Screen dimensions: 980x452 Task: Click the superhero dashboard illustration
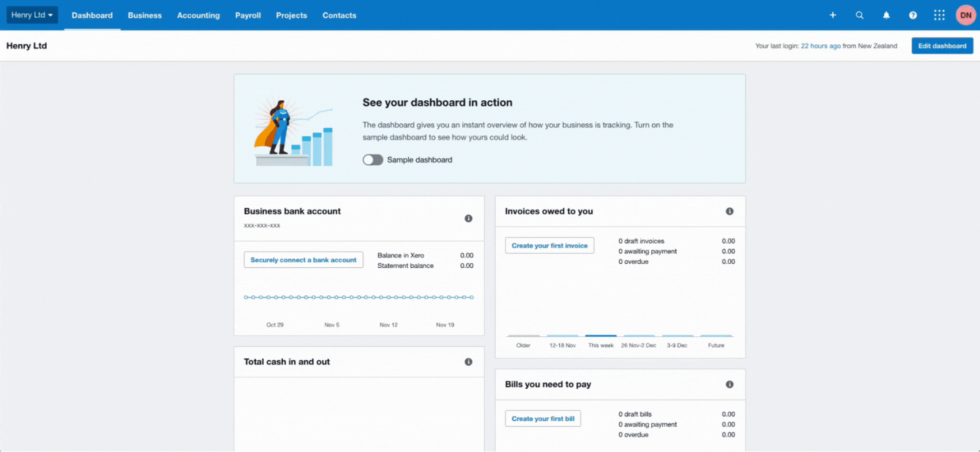(294, 130)
